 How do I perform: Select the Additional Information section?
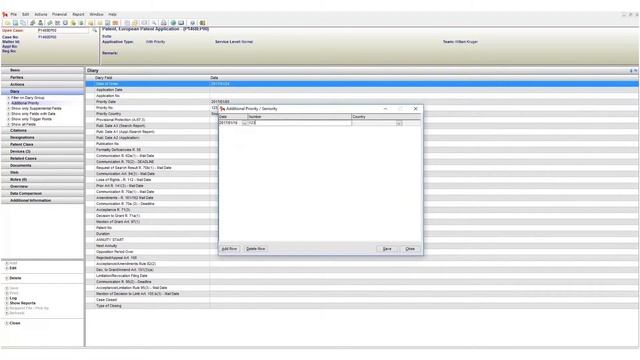click(x=42, y=200)
